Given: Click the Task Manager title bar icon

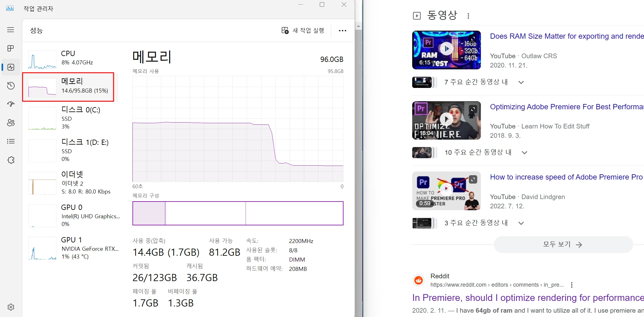Looking at the screenshot, I should coord(10,8).
